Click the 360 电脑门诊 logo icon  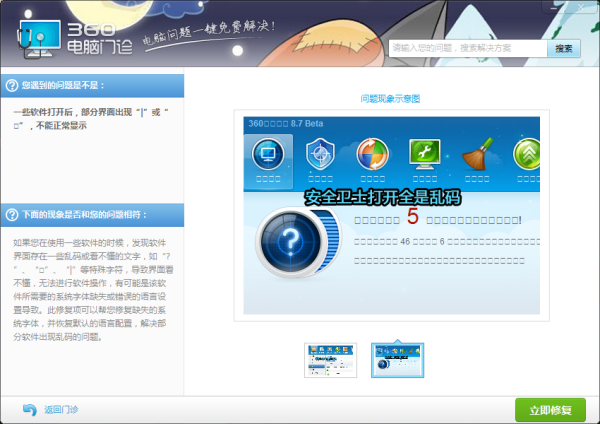[x=39, y=39]
